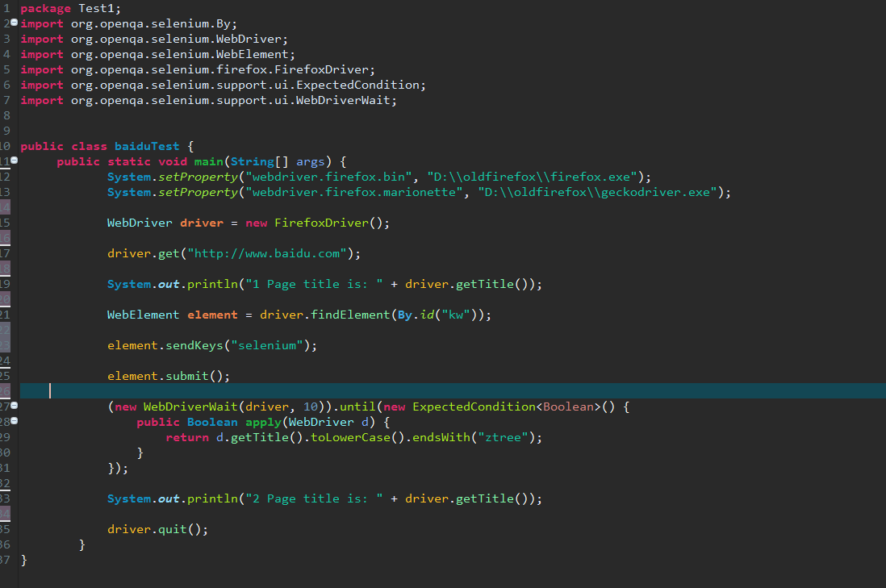This screenshot has width=886, height=588.
Task: Collapse the apply method fold marker
Action: [15, 421]
